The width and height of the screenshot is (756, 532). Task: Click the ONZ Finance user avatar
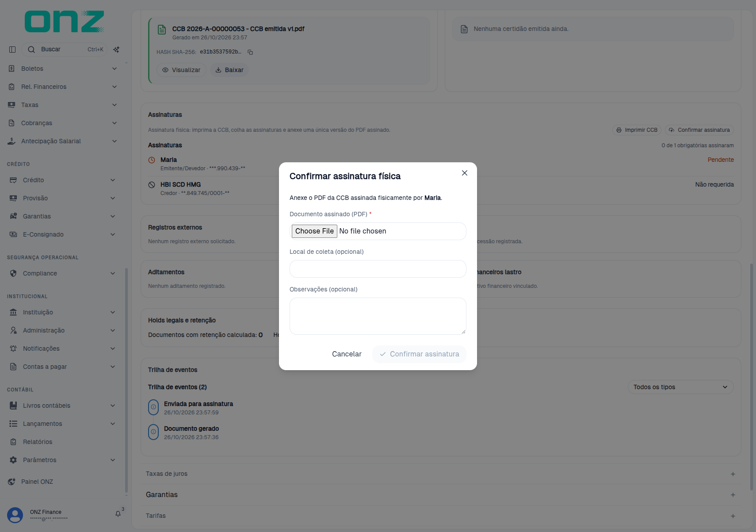click(x=15, y=515)
